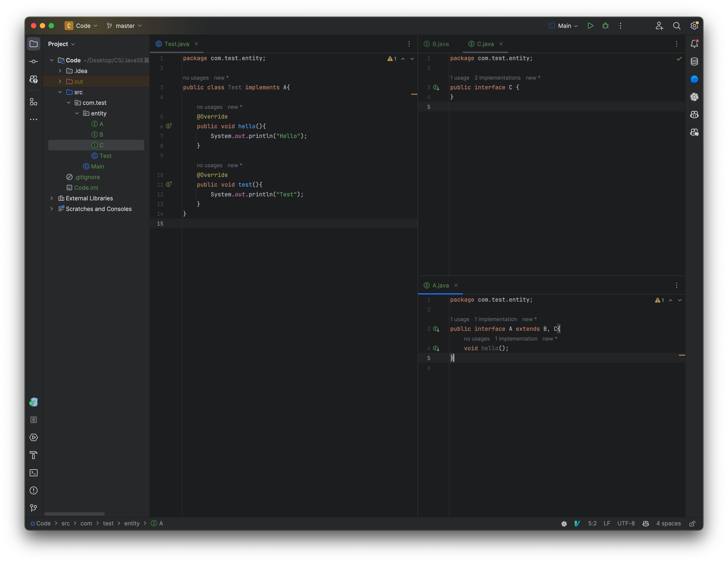
Task: Toggle the file write lock in status bar
Action: [692, 523]
